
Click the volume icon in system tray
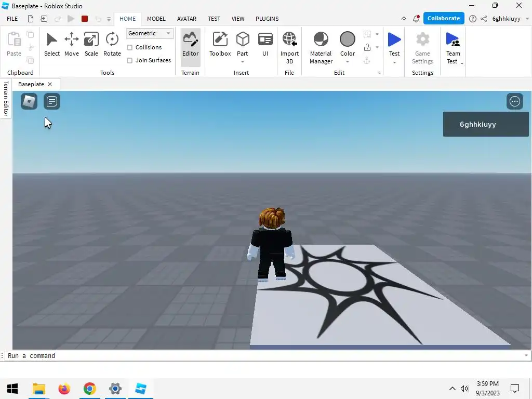click(464, 389)
